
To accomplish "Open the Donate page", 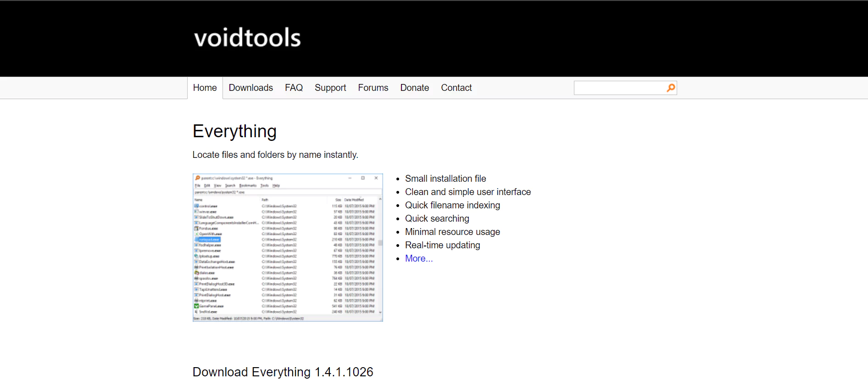I will 415,88.
